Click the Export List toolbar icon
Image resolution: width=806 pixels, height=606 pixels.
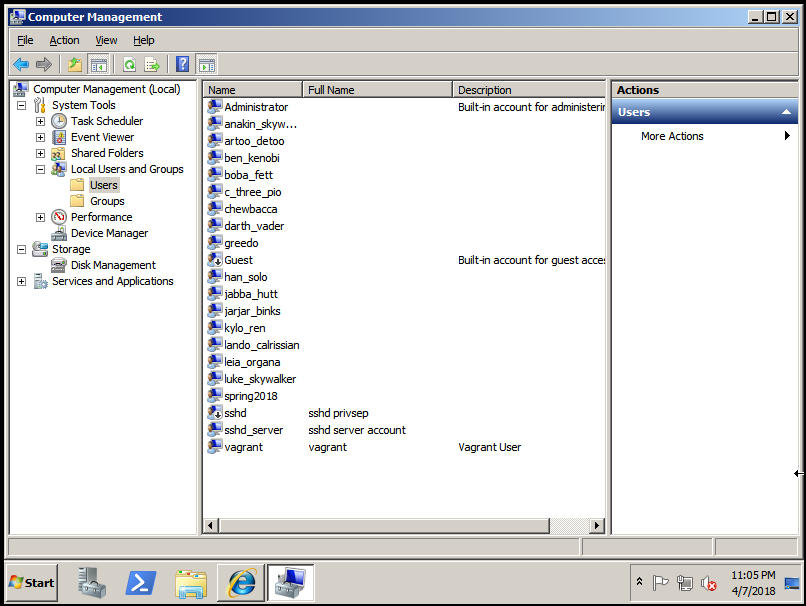pos(152,65)
